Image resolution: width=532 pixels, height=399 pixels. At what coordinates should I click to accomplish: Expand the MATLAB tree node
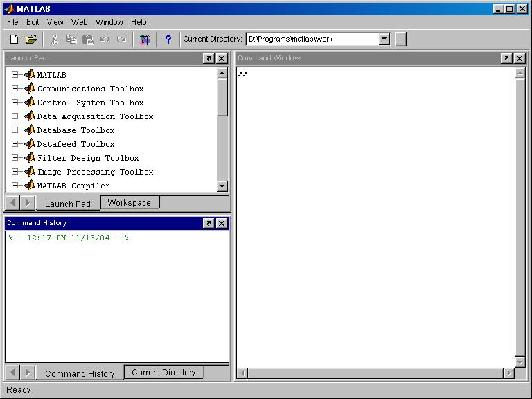tap(15, 74)
